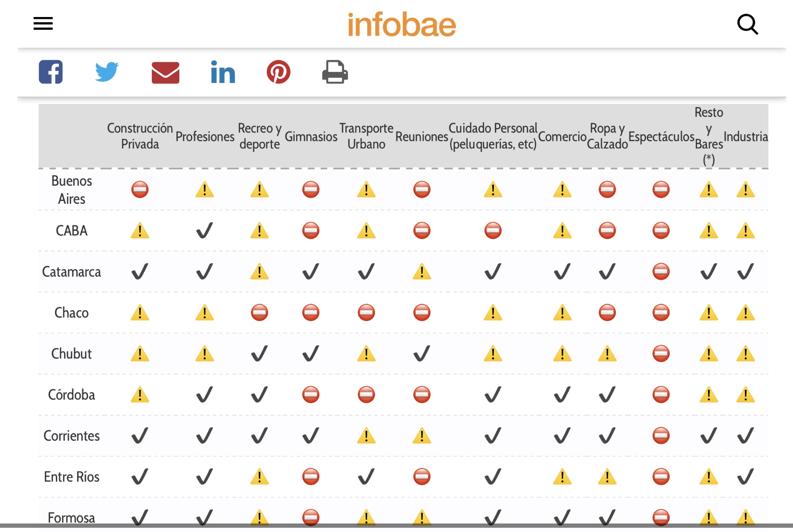Go to the infobae homepage via the logo
Image resolution: width=793 pixels, height=532 pixels.
(402, 25)
